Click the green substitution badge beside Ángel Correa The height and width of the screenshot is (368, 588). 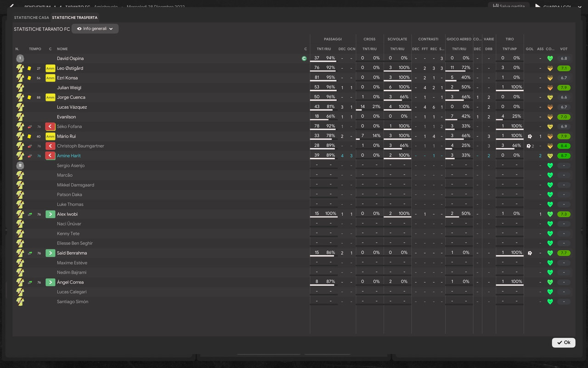tap(50, 282)
